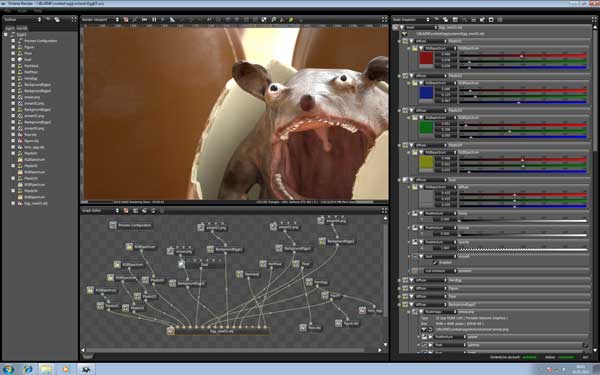Maximize the Node Inspector panel with fullscreen icon

click(594, 19)
